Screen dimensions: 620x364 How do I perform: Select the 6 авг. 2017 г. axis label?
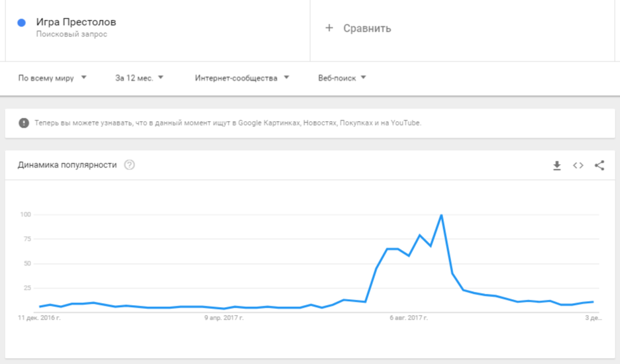[x=409, y=318]
